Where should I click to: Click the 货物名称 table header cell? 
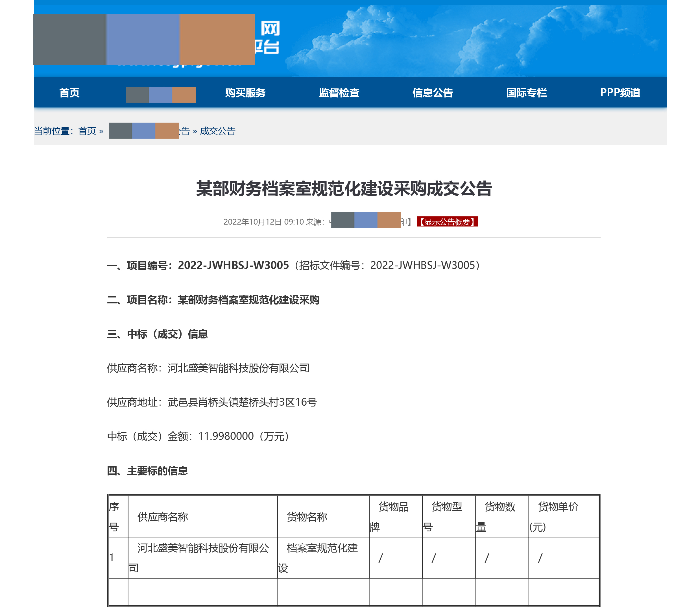pos(323,516)
